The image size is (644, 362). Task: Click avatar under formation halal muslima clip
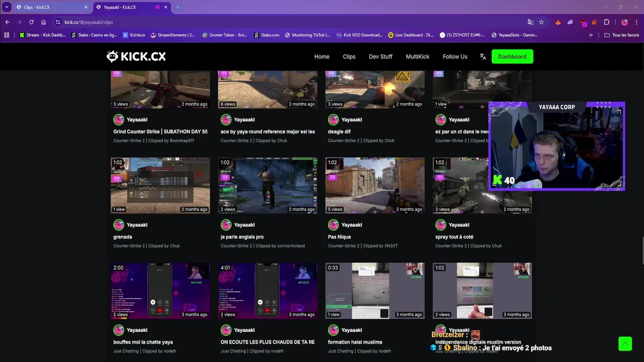333,330
